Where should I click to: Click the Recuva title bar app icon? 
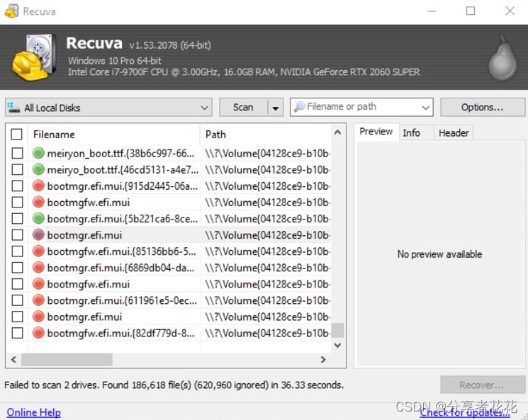[x=12, y=11]
